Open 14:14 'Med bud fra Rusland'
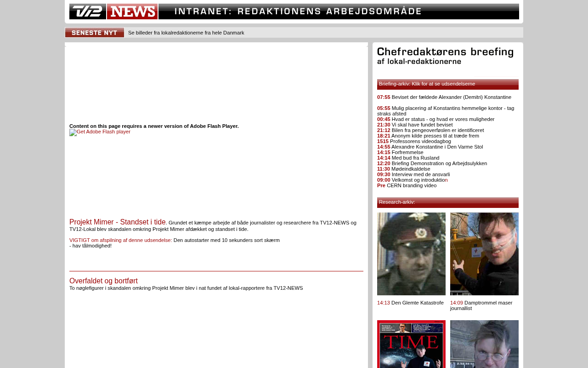This screenshot has width=588, height=368. point(408,158)
